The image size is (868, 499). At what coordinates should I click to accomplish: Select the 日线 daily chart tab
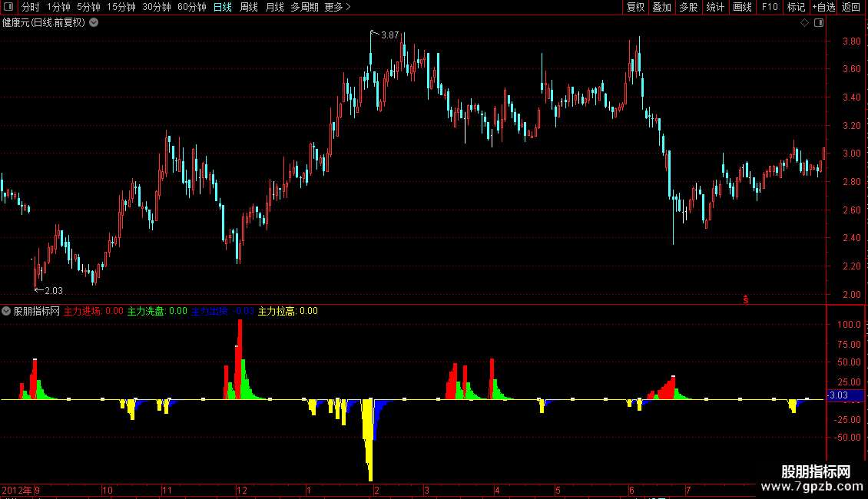(x=223, y=7)
